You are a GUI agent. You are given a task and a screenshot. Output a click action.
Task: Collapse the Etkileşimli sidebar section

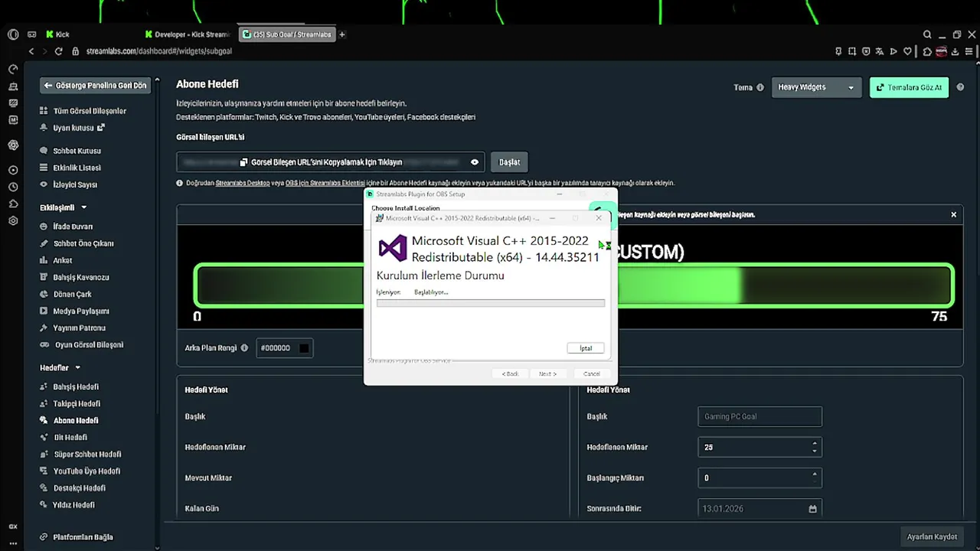(63, 207)
